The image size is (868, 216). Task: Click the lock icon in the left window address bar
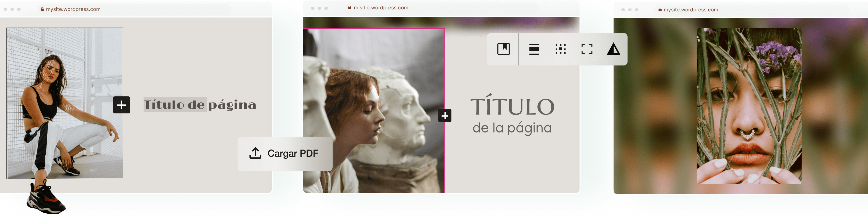pos(42,9)
